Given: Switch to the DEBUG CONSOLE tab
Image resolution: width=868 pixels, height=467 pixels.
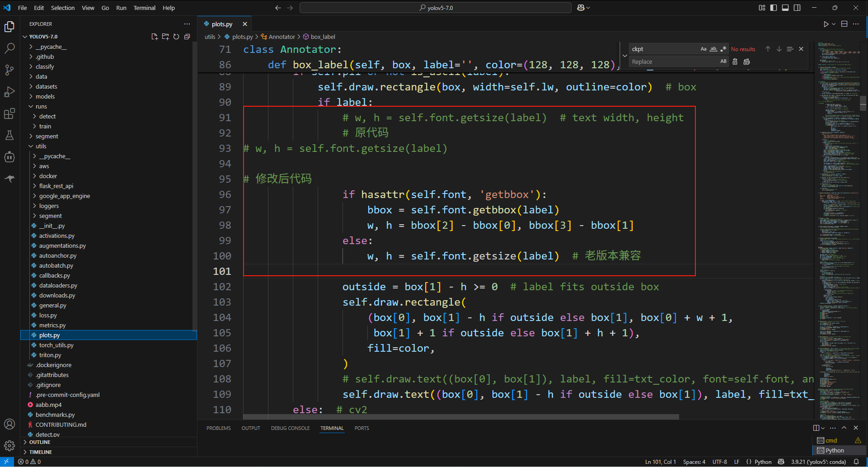Looking at the screenshot, I should point(290,428).
